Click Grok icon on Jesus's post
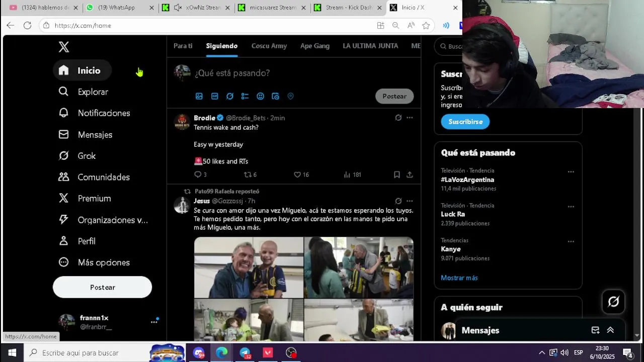Screen dimensions: 644x362 [x=398, y=201]
